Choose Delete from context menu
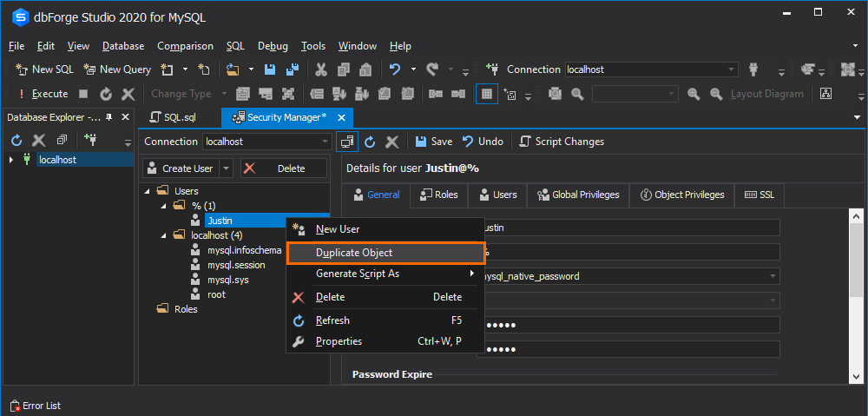The image size is (868, 416). click(385, 298)
